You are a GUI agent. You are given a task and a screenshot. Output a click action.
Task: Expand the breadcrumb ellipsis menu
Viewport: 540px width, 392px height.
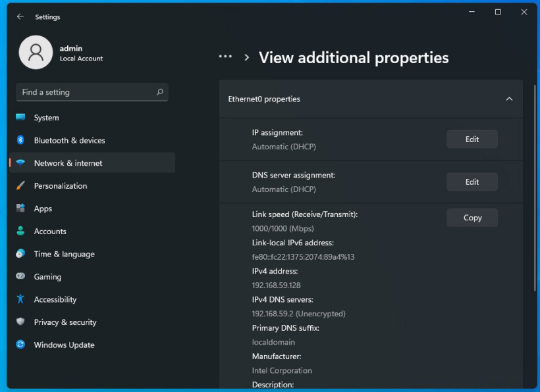(225, 57)
